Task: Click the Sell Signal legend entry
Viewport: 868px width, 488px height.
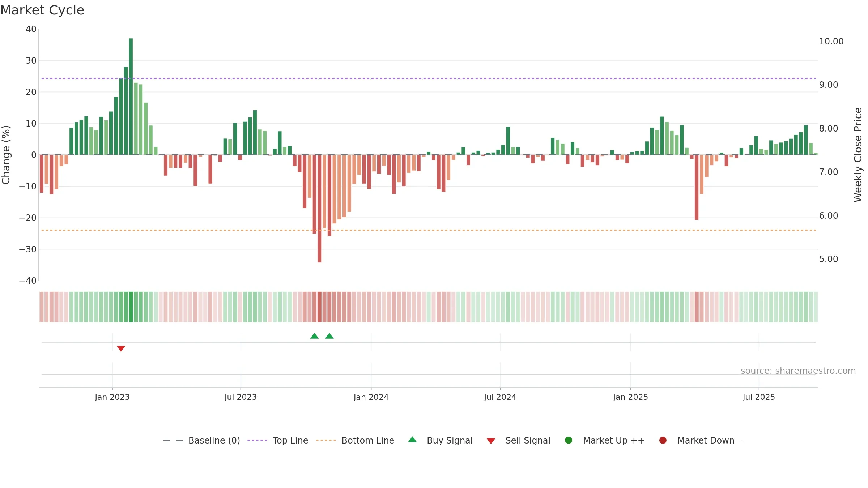Action: coord(518,440)
